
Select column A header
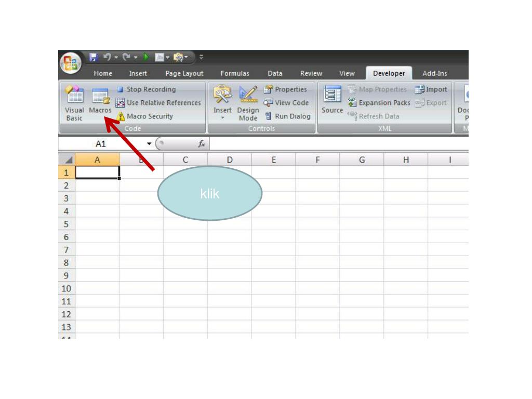pos(97,160)
